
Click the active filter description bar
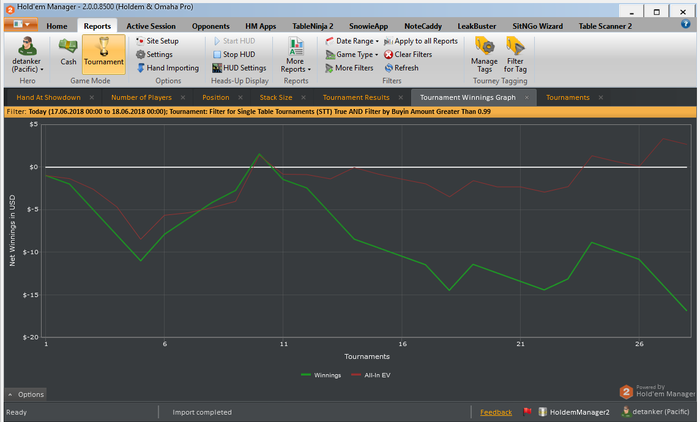350,112
